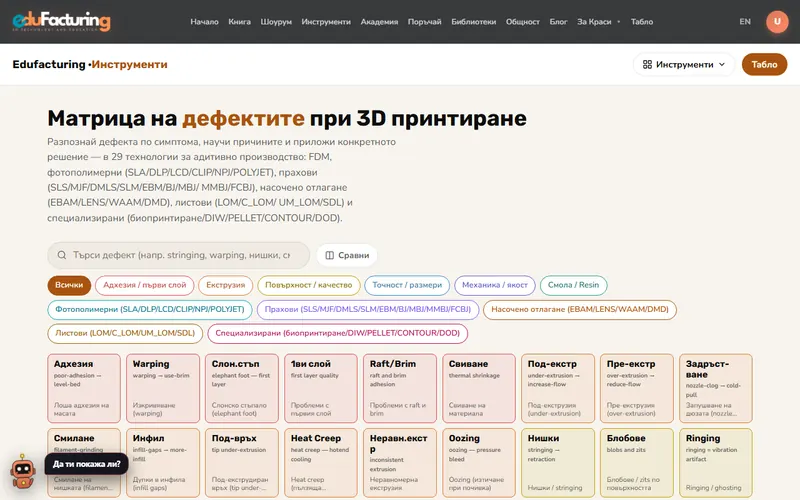Filter by Точност / размери
This screenshot has width=800, height=500.
[x=407, y=285]
